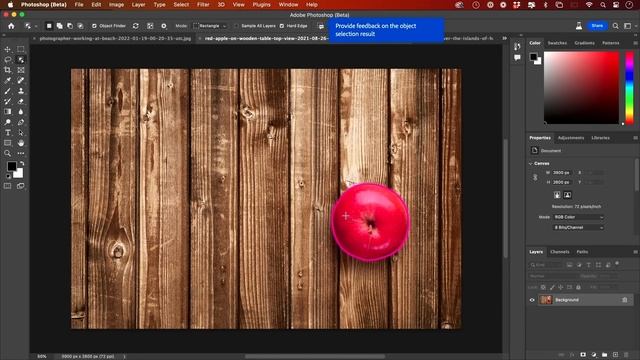The height and width of the screenshot is (360, 640).
Task: Select the Eyedropper tool
Action: (x=7, y=80)
